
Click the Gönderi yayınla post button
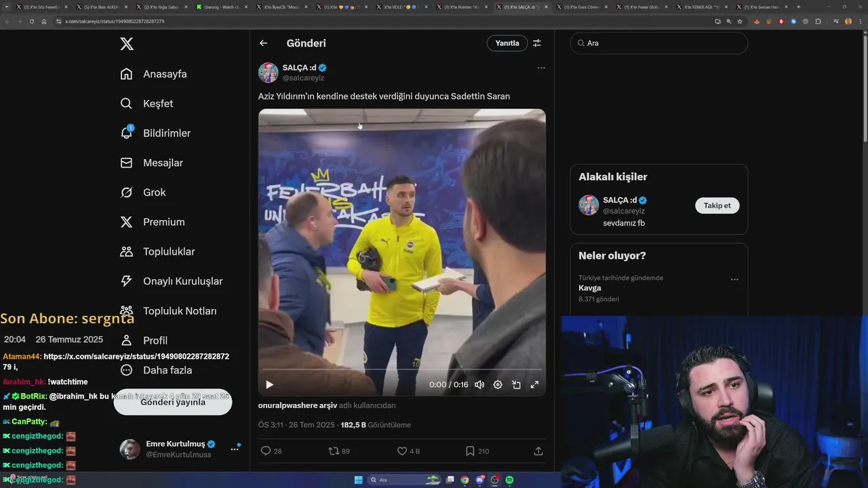pyautogui.click(x=173, y=402)
